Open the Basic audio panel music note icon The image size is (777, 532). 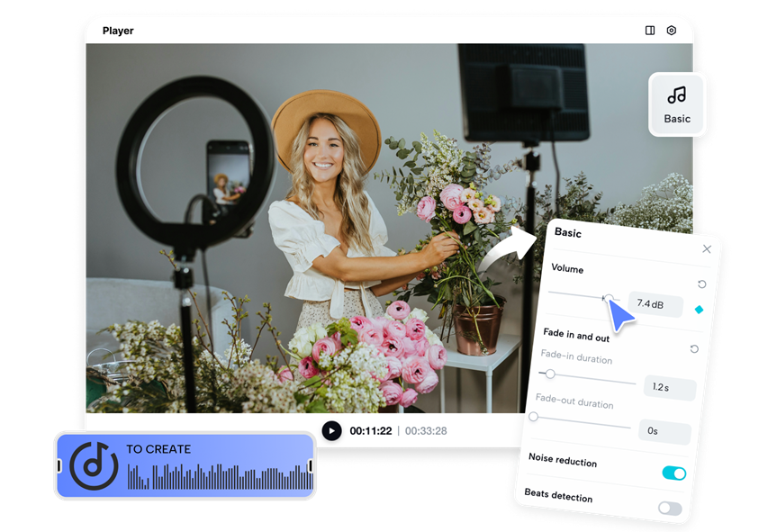pyautogui.click(x=677, y=94)
